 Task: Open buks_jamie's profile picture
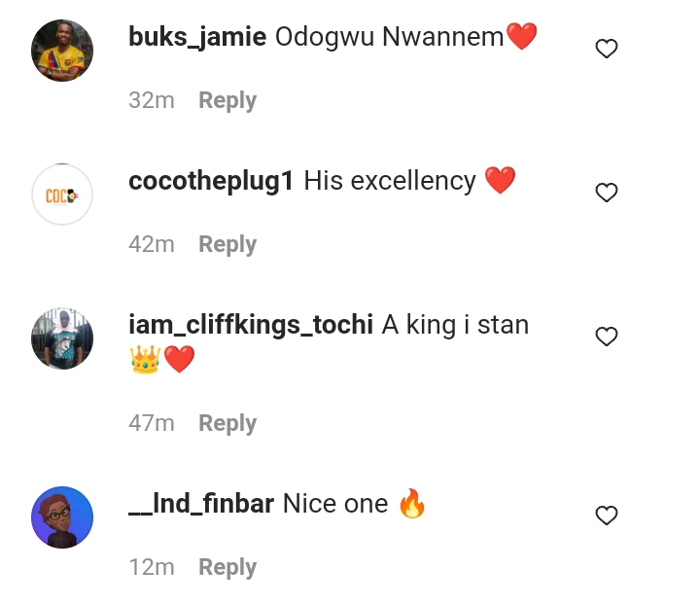[x=62, y=51]
